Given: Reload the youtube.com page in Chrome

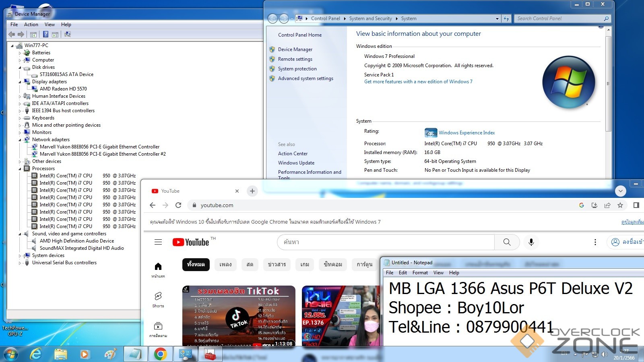Looking at the screenshot, I should [x=178, y=205].
